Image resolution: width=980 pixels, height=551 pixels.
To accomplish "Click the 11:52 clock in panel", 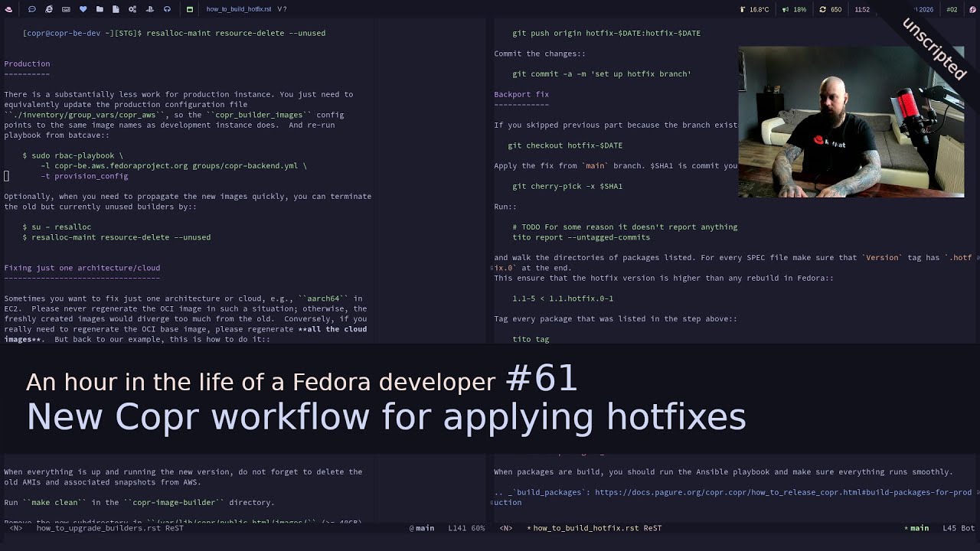I will point(862,9).
